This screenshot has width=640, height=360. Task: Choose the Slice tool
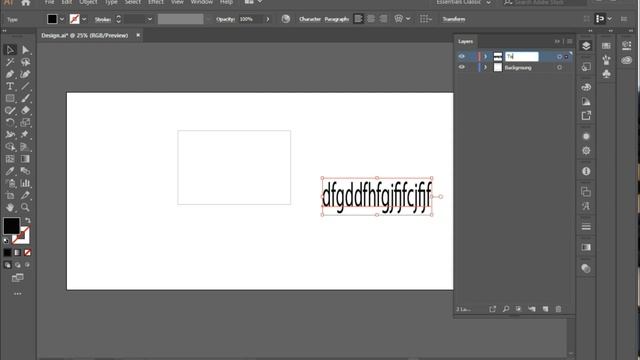[25, 196]
